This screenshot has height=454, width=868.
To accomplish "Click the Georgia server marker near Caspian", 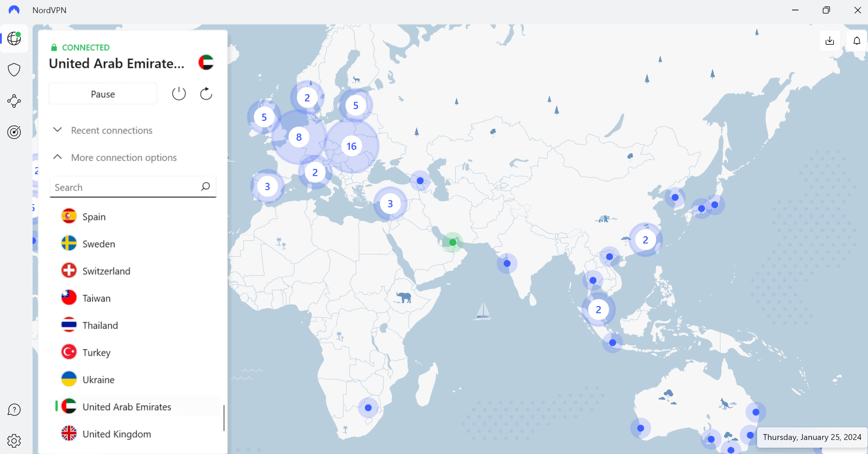I will [x=420, y=181].
